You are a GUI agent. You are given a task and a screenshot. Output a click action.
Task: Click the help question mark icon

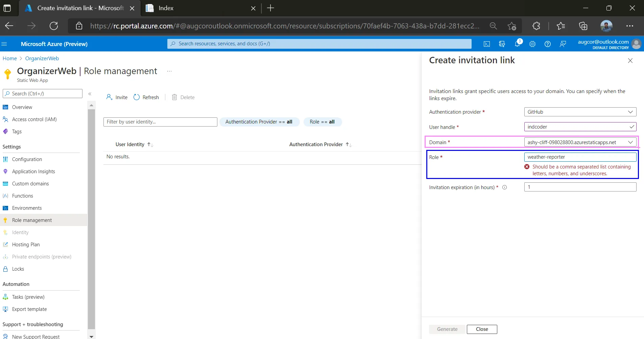[x=548, y=44]
